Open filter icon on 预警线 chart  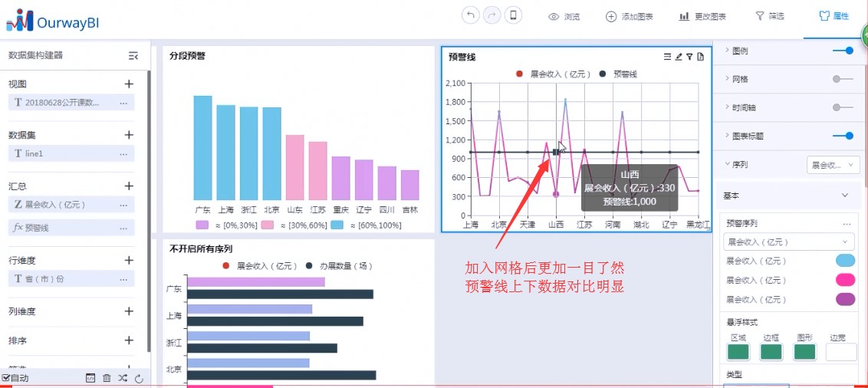pyautogui.click(x=690, y=57)
